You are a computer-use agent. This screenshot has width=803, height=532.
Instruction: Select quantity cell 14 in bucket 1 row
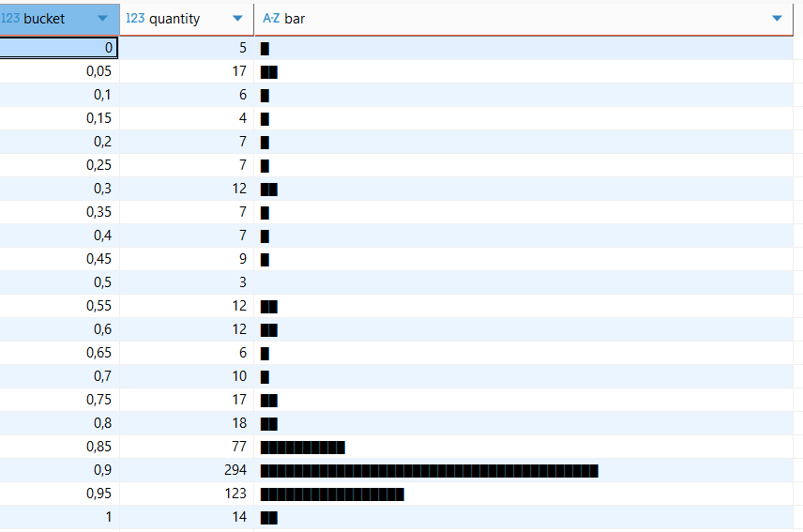(x=187, y=517)
